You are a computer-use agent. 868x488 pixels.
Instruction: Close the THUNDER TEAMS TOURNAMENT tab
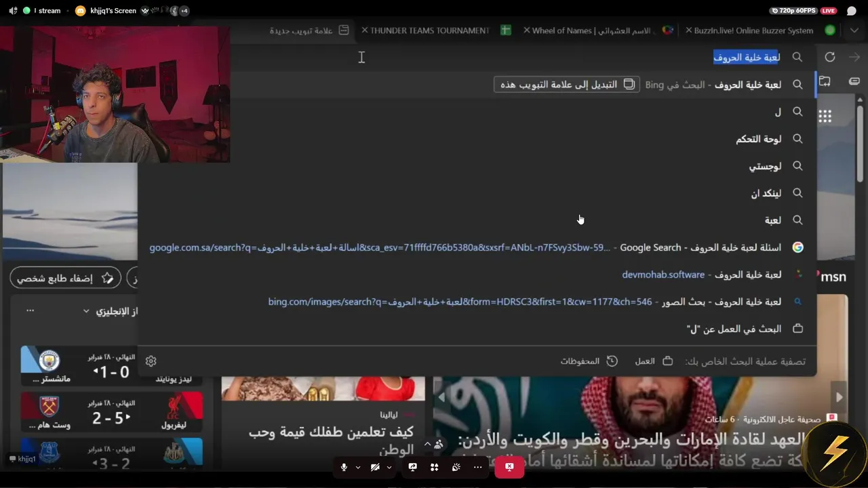tap(365, 30)
